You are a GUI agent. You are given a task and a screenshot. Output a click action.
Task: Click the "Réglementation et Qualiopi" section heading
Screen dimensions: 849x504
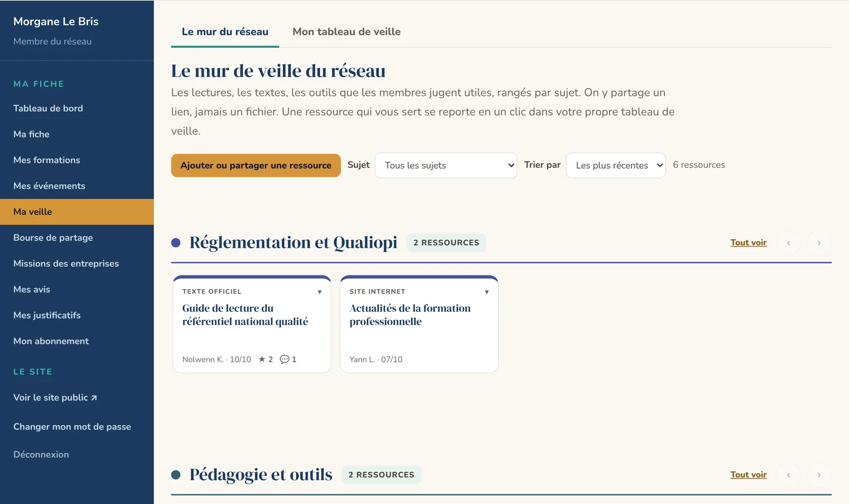(x=293, y=242)
